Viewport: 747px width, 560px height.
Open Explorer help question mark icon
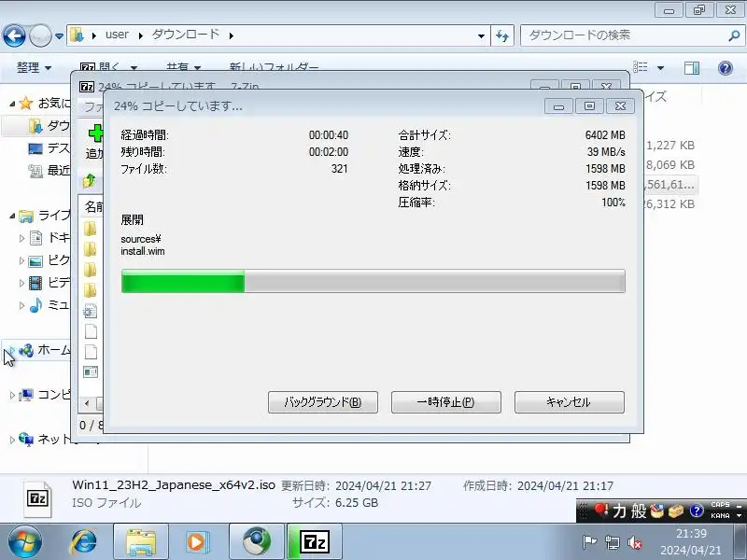point(726,67)
